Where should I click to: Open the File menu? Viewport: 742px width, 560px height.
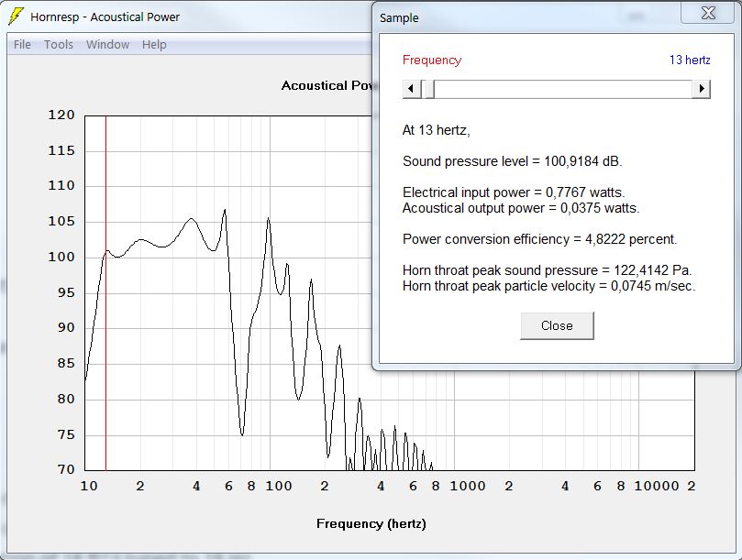22,45
